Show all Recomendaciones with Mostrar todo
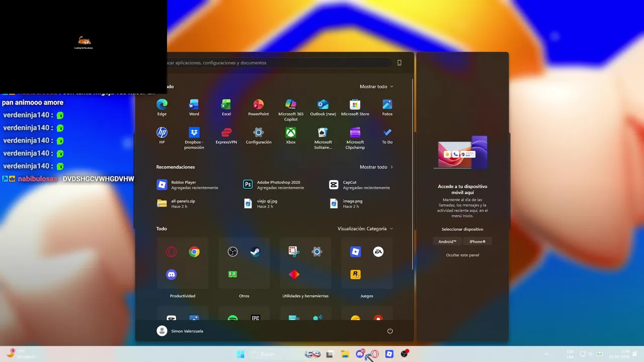644x362 pixels. 376,167
